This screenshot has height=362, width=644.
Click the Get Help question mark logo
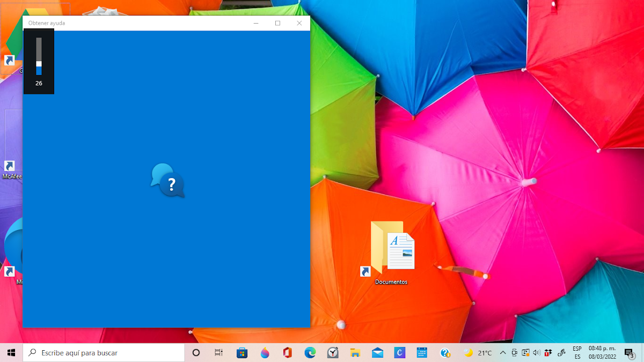tap(167, 180)
